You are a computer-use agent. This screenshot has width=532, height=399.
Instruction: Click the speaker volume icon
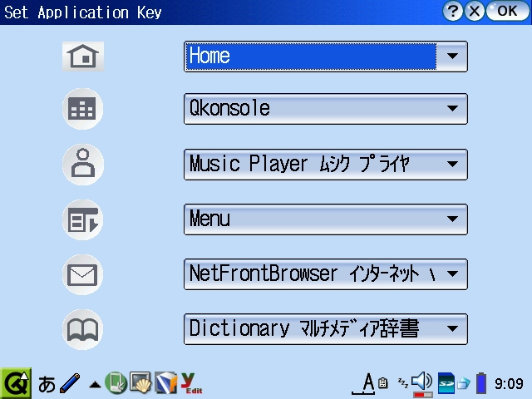click(422, 382)
